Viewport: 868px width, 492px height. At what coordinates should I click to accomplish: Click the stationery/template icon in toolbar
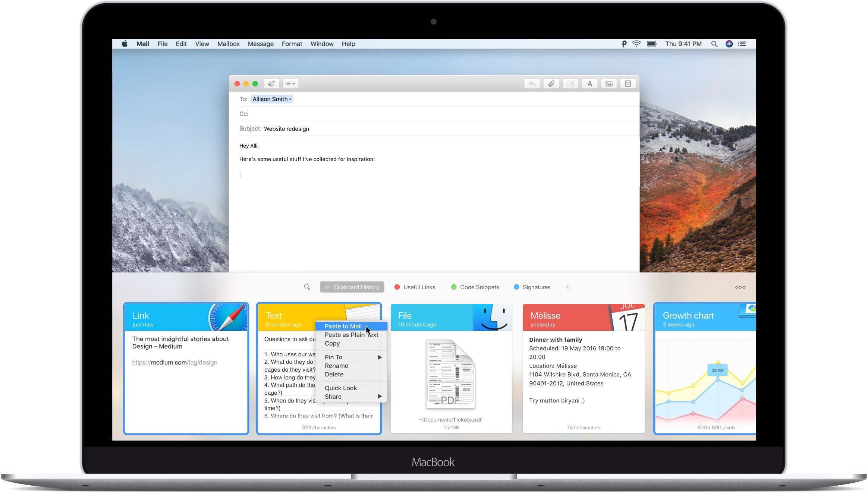point(628,83)
